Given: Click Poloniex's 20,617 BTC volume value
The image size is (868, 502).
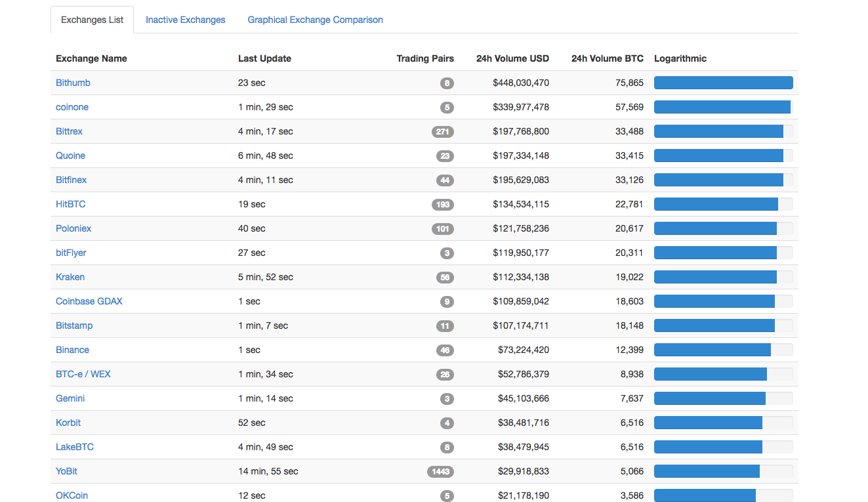Looking at the screenshot, I should coord(629,228).
